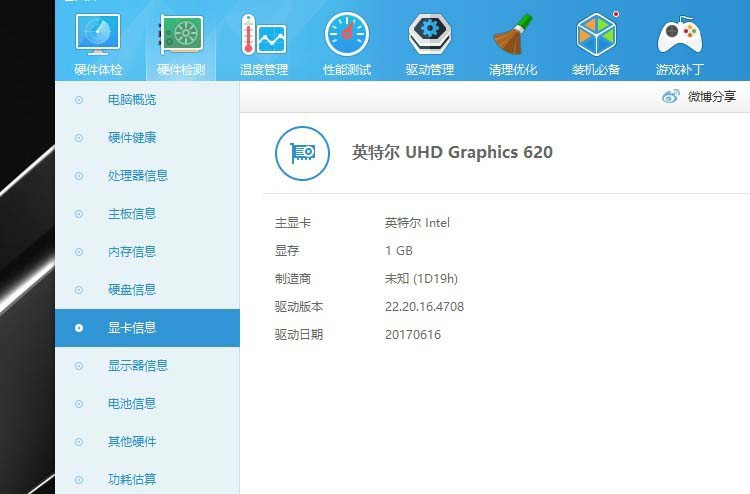Select 内存信息 sidebar item

point(147,252)
